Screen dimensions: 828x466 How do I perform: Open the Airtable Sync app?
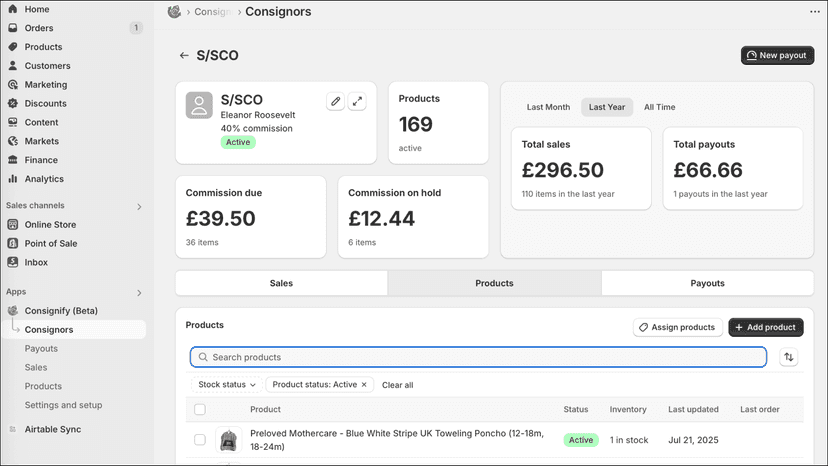click(x=53, y=429)
